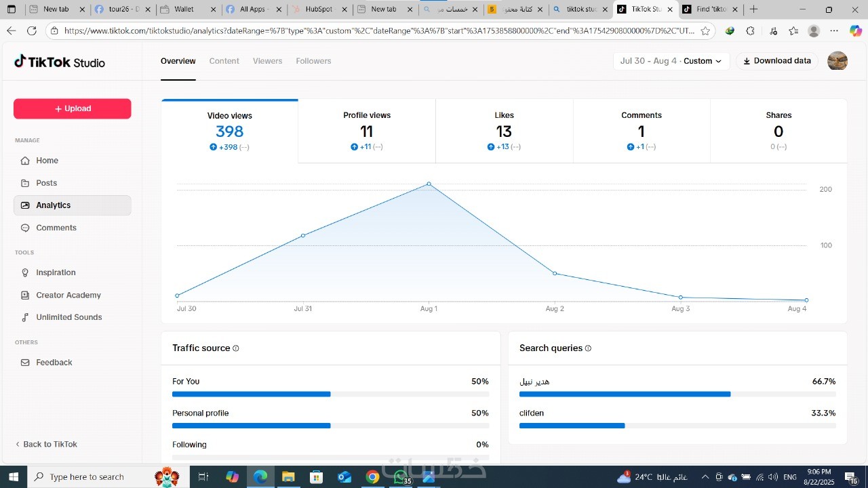This screenshot has height=488, width=868.
Task: Open the taskbar weather widget
Action: 651,477
